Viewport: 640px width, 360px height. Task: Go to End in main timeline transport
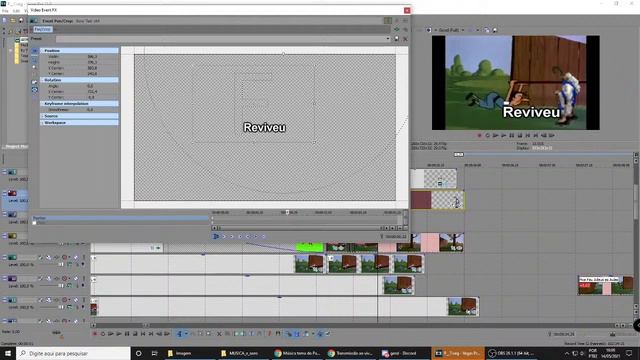[x=151, y=334]
